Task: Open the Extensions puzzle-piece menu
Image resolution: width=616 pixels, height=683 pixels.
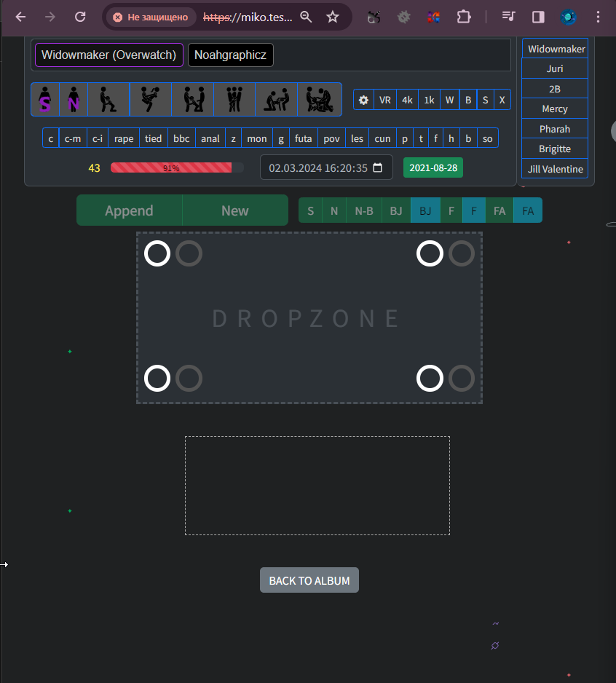Action: [x=464, y=17]
